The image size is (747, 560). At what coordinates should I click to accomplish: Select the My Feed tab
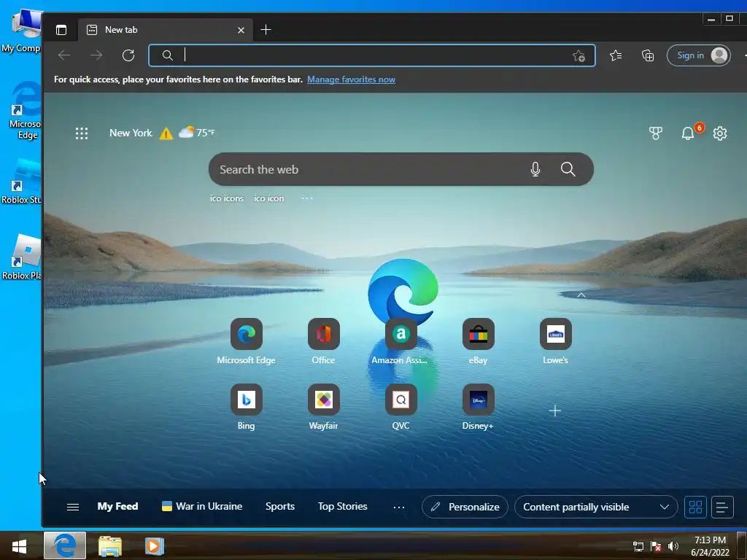pyautogui.click(x=117, y=507)
